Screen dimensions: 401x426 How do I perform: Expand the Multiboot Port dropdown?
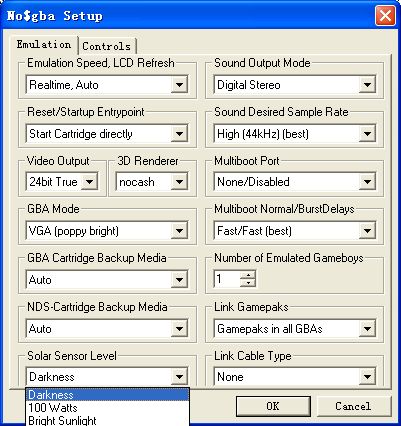click(x=367, y=182)
